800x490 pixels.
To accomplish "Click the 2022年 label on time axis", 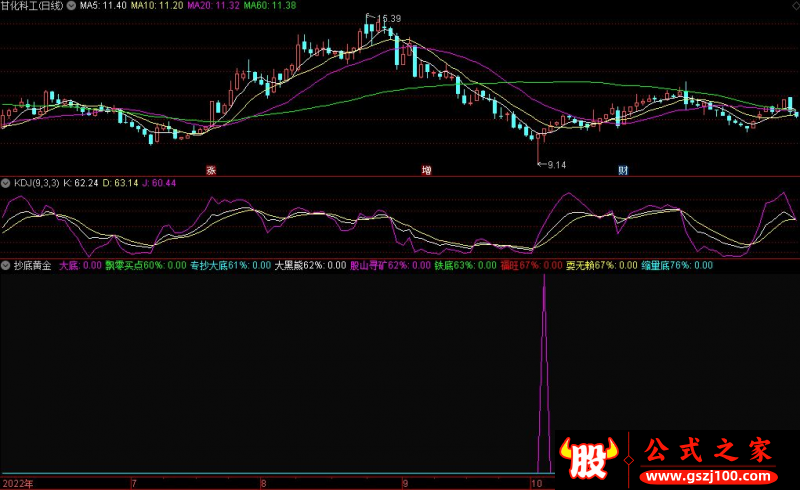I will pos(17,482).
